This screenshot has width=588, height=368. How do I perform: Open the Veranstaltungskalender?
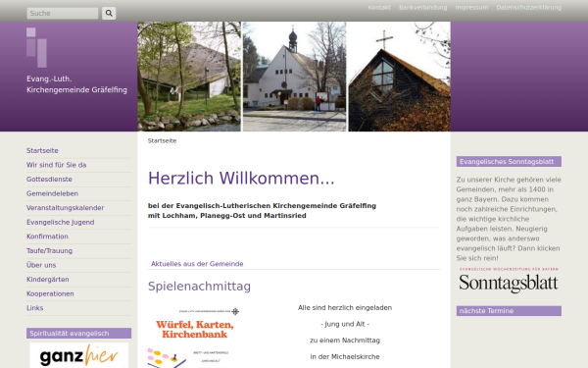(66, 208)
